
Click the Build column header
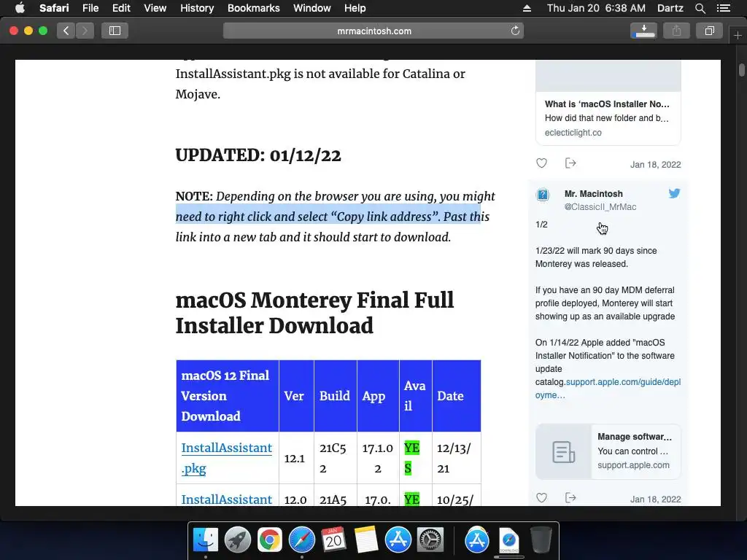[x=335, y=396]
